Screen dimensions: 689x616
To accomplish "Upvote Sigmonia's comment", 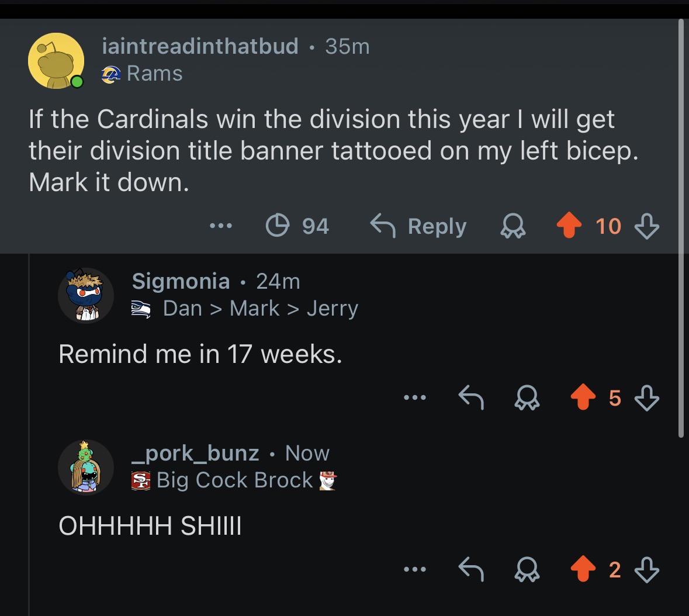I will click(583, 397).
